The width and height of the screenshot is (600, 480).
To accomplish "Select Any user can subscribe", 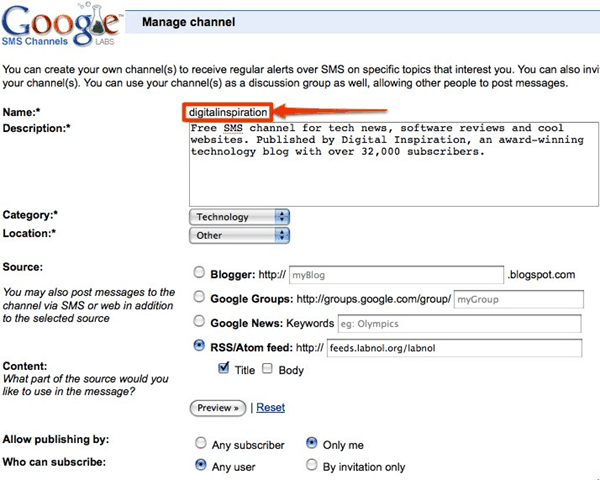I will click(201, 465).
